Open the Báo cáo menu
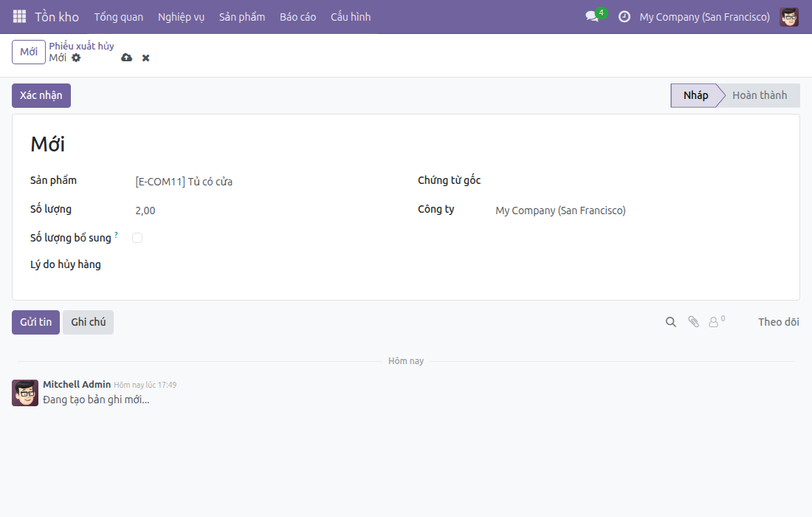 (x=297, y=16)
